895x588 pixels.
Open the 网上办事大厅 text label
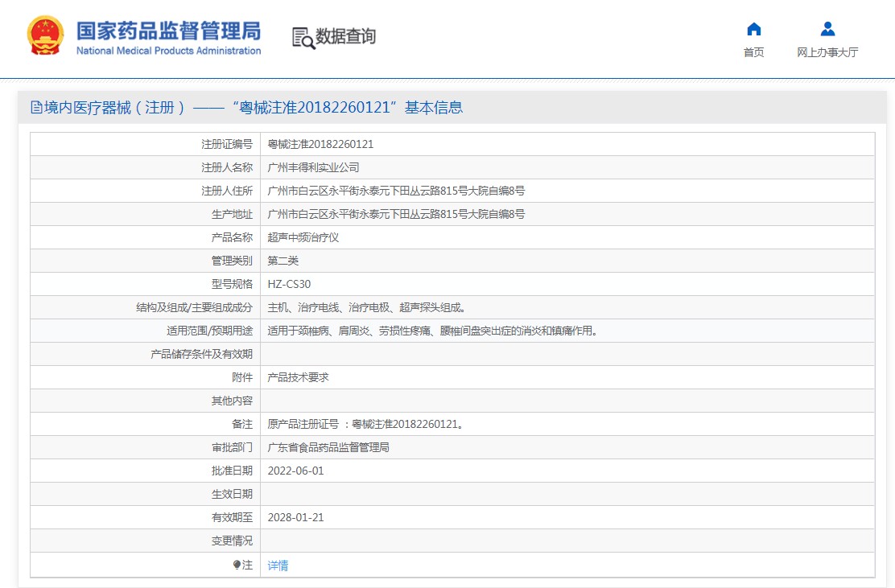(x=827, y=53)
